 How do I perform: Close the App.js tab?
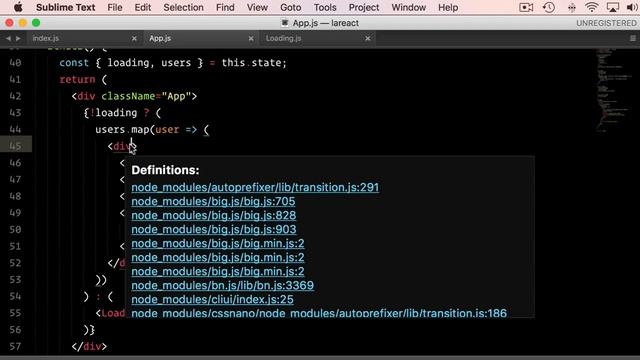coord(251,38)
